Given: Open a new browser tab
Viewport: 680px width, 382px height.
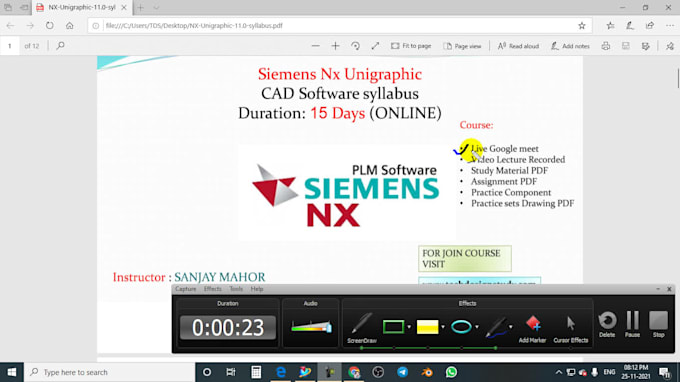Looking at the screenshot, I should click(x=140, y=7).
